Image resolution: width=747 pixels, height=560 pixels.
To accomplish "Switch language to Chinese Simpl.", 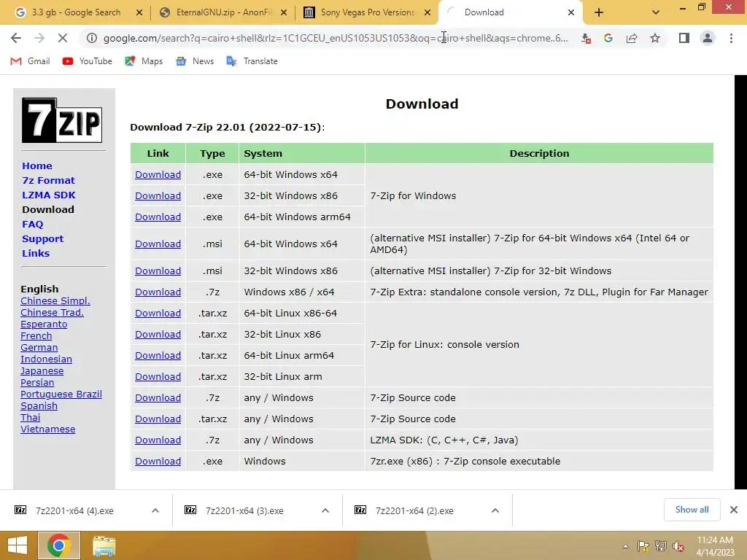I will tap(55, 301).
